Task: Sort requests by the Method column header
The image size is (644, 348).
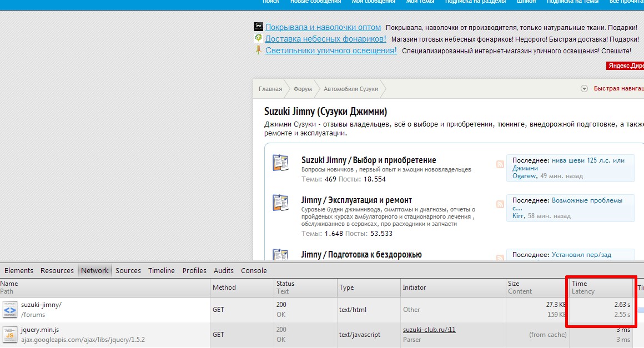Action: pos(242,288)
